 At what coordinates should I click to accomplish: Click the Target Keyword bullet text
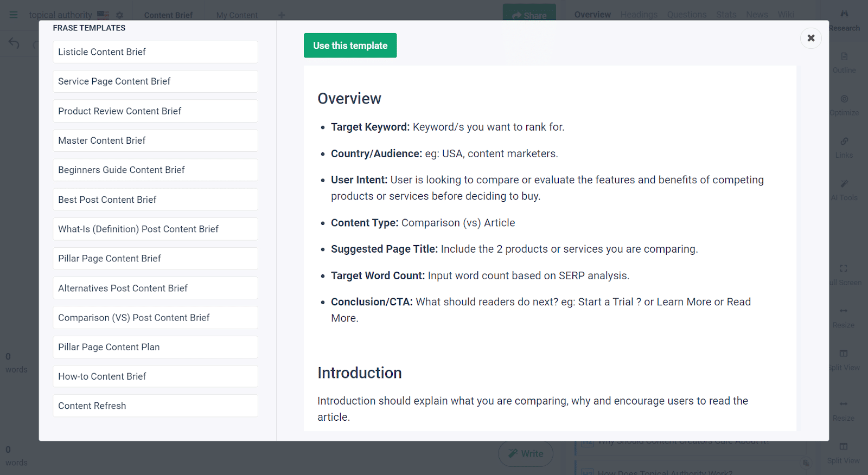coord(448,127)
